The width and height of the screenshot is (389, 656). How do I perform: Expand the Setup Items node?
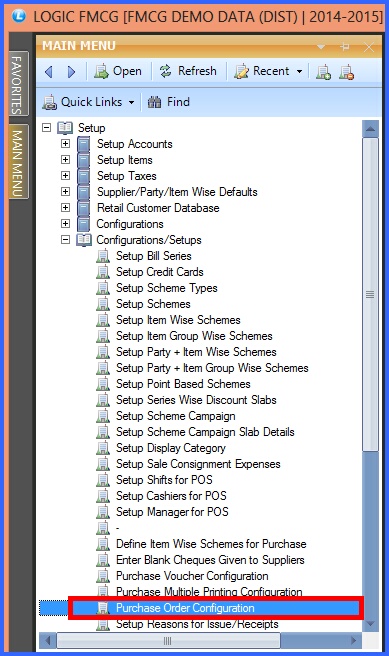click(65, 159)
